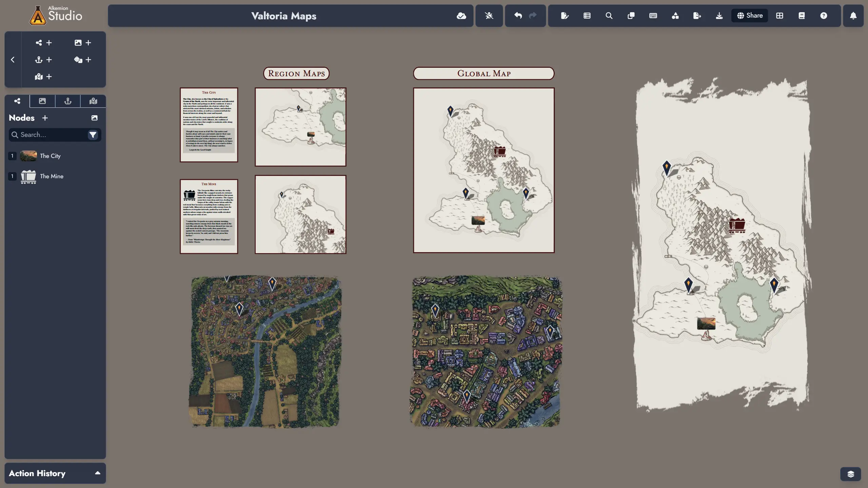
Task: Click the cloud save status icon
Action: pos(461,16)
